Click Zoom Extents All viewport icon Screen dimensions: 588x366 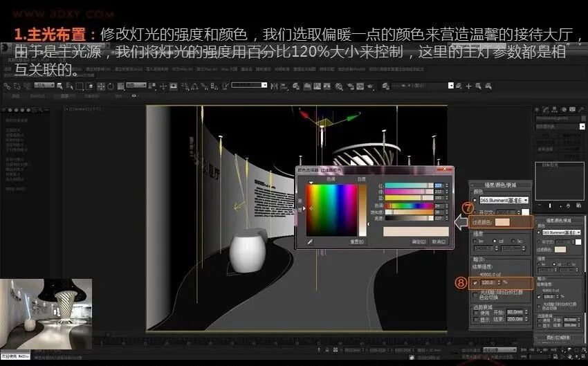(583, 350)
